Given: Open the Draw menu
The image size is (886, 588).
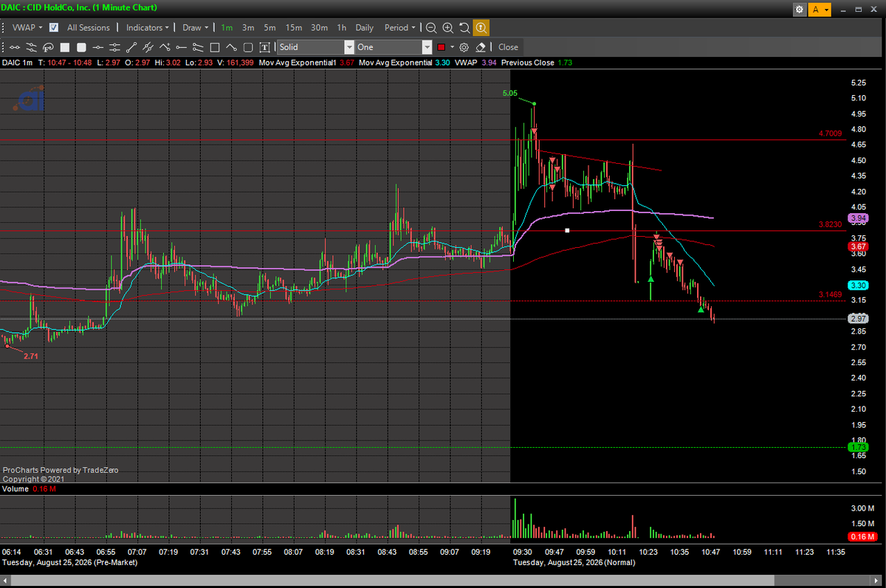Looking at the screenshot, I should [196, 27].
